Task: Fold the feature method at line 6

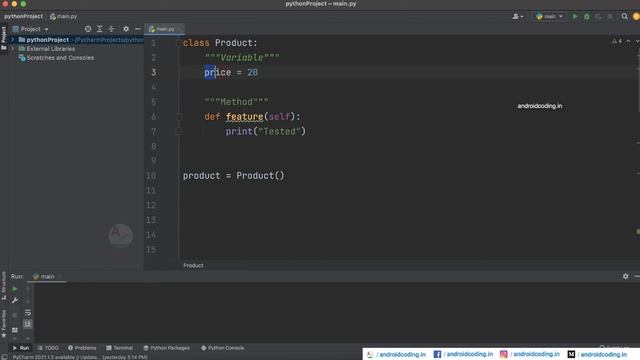Action: click(x=179, y=117)
